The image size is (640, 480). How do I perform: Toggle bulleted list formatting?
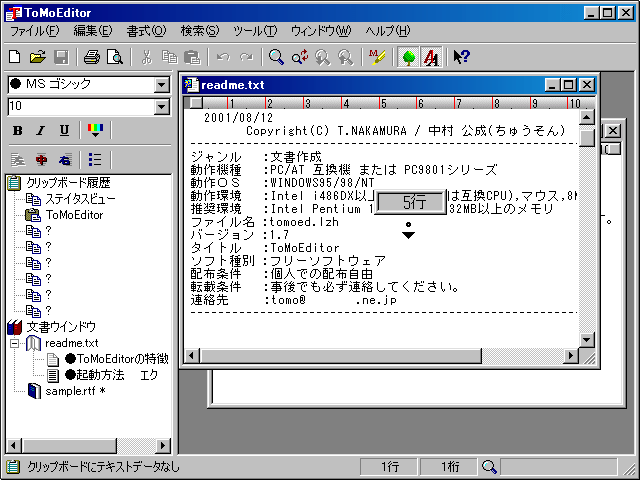coord(96,160)
